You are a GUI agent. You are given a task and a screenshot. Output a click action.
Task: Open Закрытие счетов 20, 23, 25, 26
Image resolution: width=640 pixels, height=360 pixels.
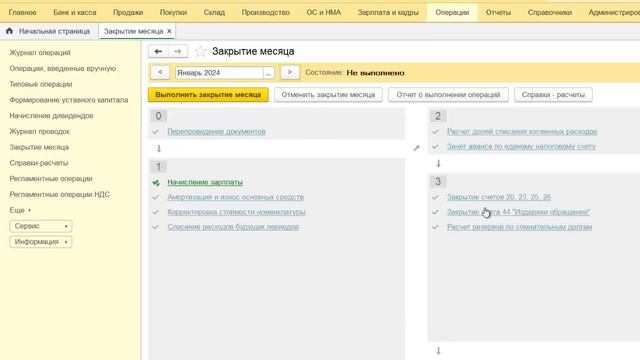(499, 197)
